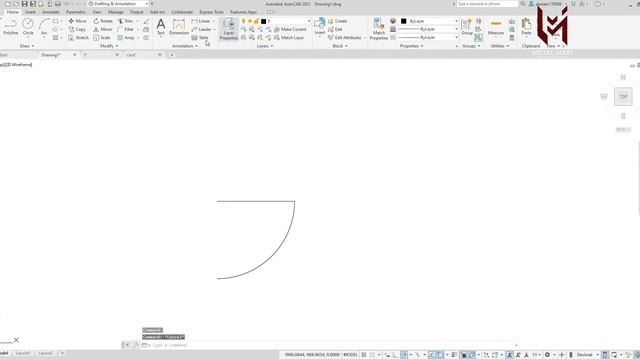Open the Manage ribbon tab
Image resolution: width=640 pixels, height=360 pixels.
116,12
